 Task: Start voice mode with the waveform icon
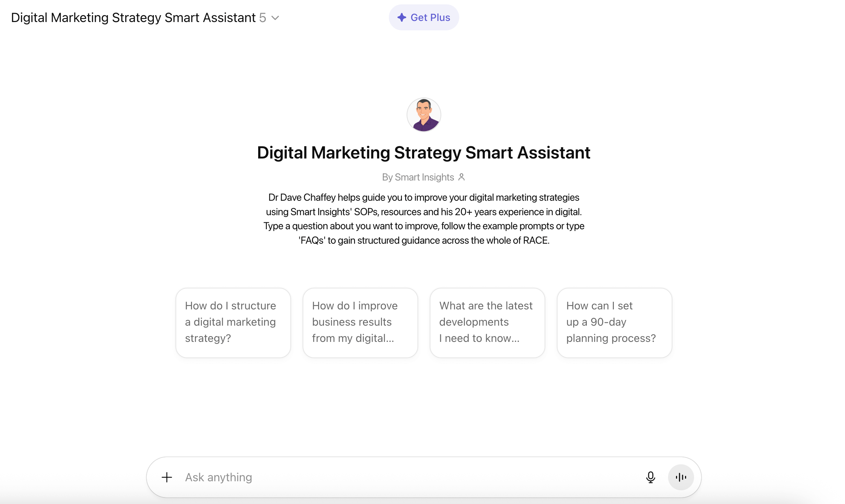pyautogui.click(x=681, y=477)
